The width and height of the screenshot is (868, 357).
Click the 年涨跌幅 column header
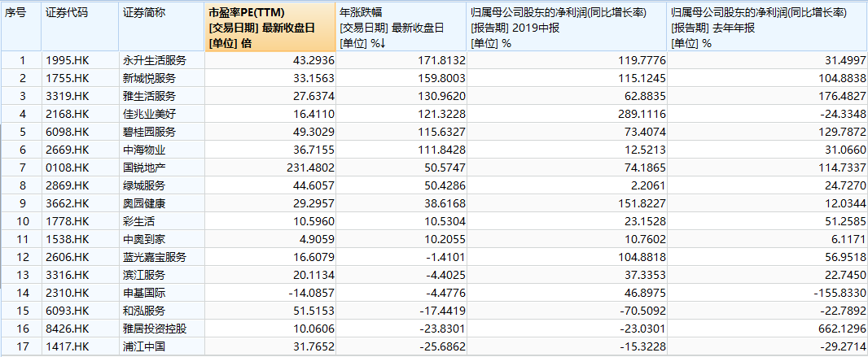(x=401, y=27)
